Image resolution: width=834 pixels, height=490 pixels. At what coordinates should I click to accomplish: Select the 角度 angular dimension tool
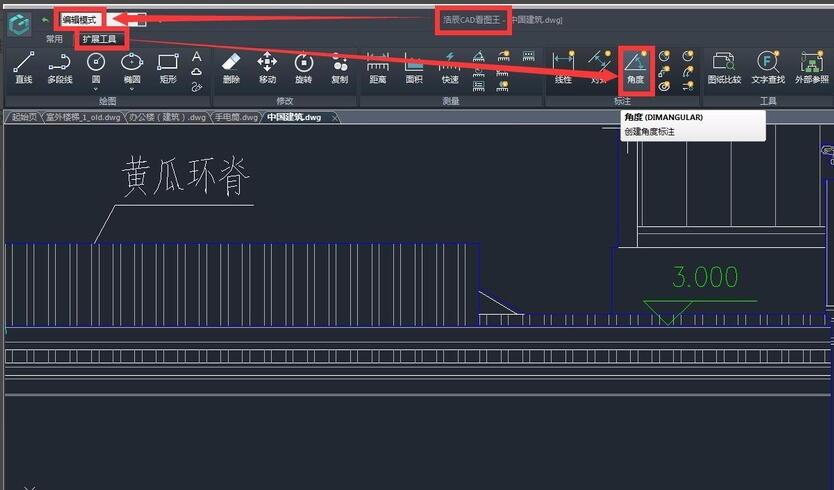coord(635,67)
